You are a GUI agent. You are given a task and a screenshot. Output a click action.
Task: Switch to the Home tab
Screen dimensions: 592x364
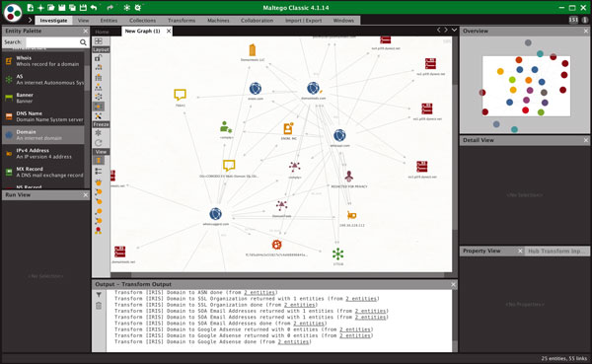tap(102, 32)
